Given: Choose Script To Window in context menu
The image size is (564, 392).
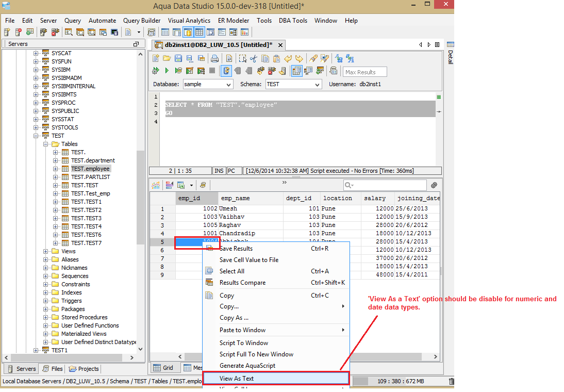Looking at the screenshot, I should point(276,343).
